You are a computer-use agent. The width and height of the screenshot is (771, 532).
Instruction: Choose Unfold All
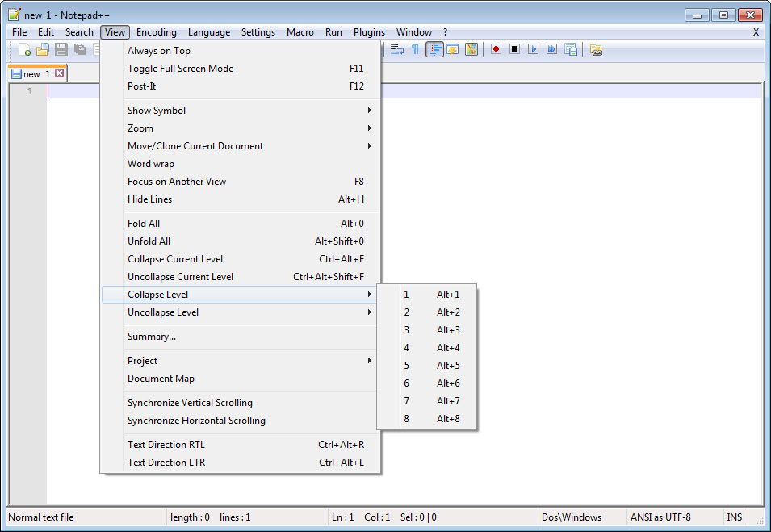pos(240,241)
